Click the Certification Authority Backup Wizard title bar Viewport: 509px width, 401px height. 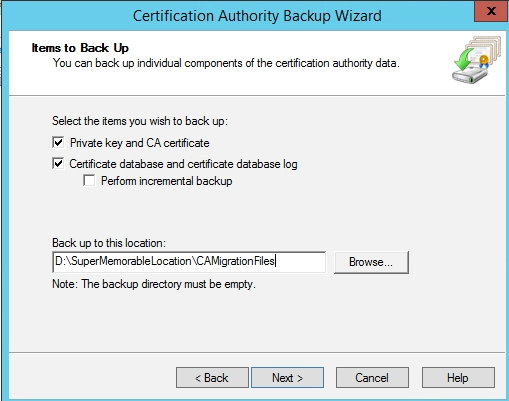(257, 16)
